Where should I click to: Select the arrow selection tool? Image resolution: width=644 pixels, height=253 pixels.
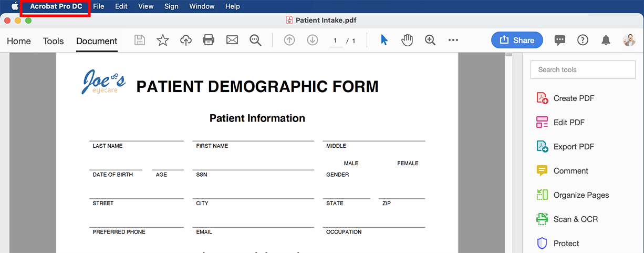point(384,41)
